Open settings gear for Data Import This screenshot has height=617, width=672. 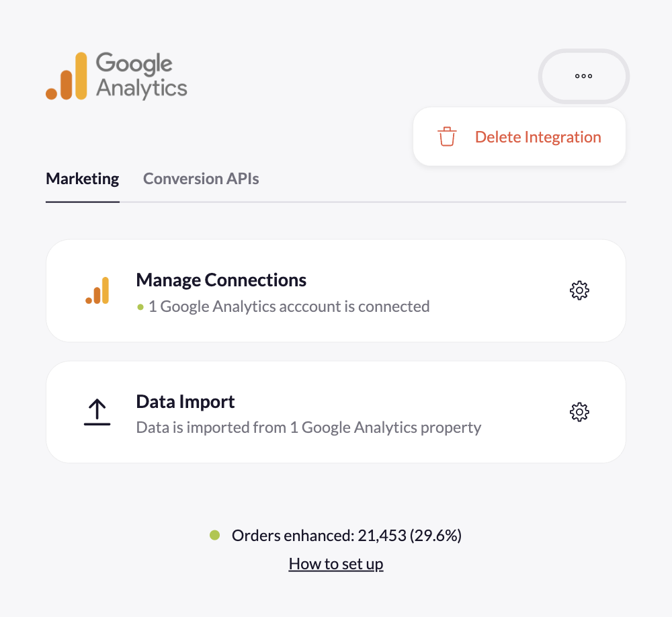(x=579, y=412)
